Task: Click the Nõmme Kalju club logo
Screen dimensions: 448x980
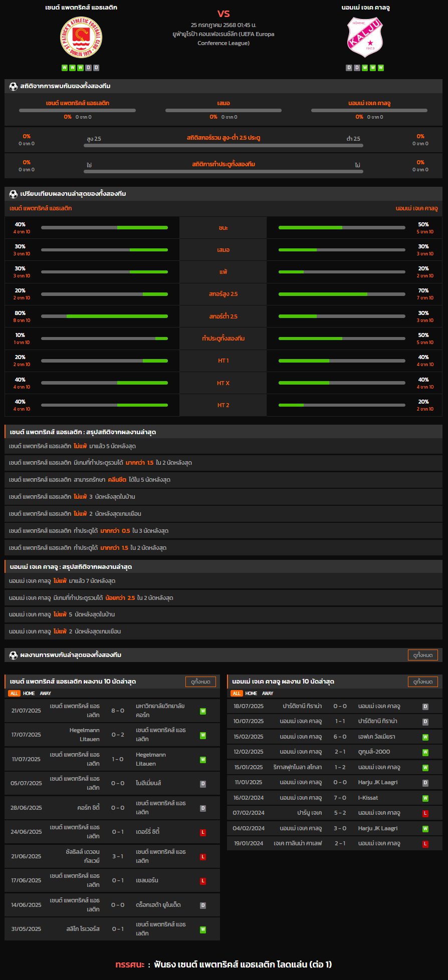Action: 365,38
